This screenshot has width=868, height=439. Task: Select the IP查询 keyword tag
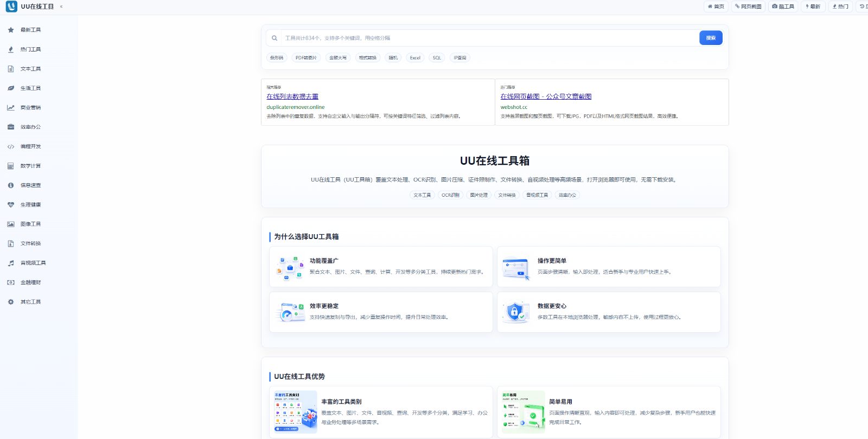click(459, 58)
